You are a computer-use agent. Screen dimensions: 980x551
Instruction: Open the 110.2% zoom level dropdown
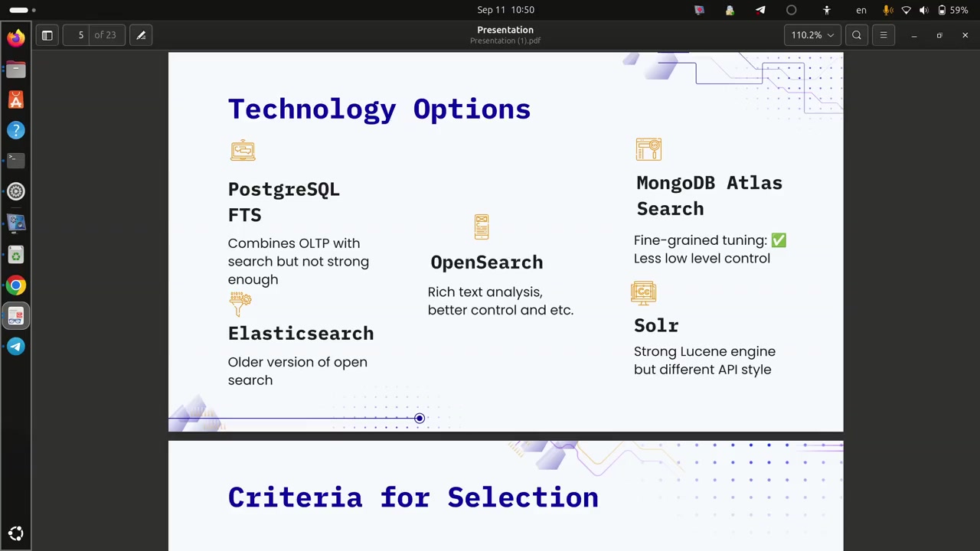pyautogui.click(x=812, y=35)
